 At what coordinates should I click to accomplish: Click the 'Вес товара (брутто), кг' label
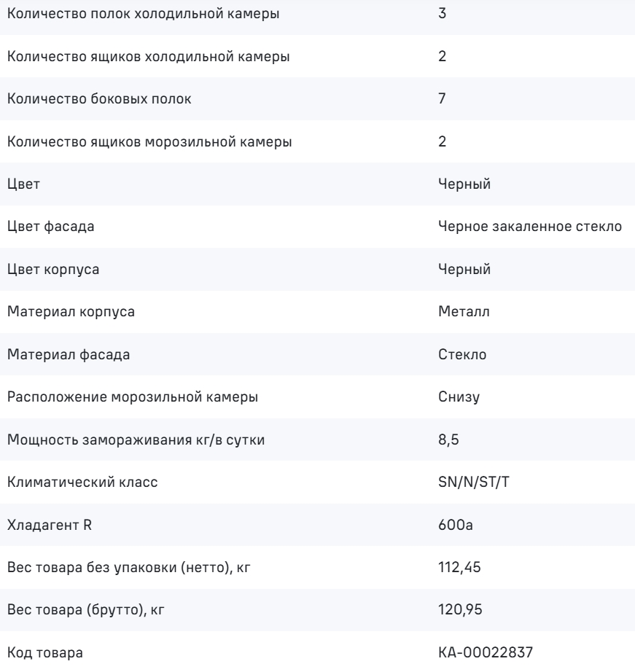(x=86, y=610)
